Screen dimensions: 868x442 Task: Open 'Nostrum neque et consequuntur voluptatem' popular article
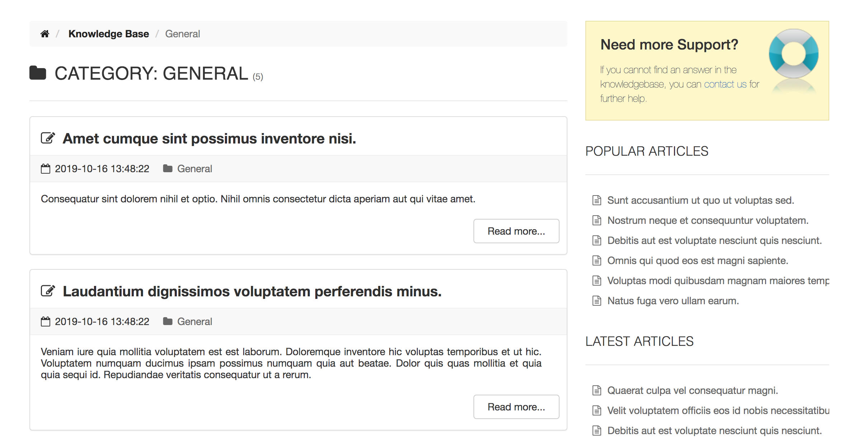click(708, 220)
